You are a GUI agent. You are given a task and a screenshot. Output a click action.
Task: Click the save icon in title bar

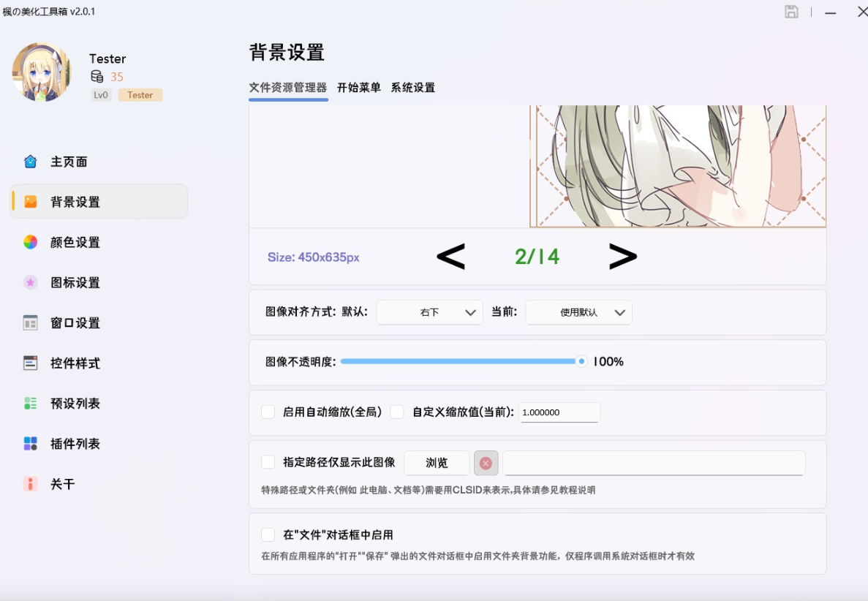point(792,12)
